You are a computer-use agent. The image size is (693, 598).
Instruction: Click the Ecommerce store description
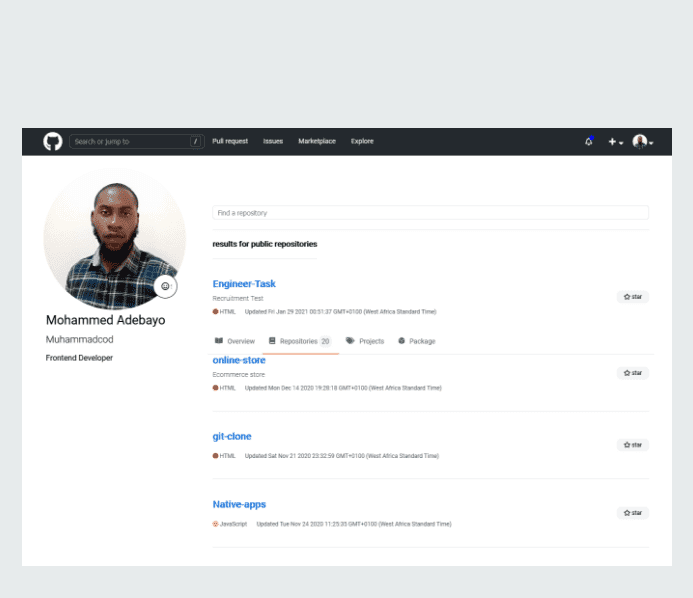coord(239,375)
